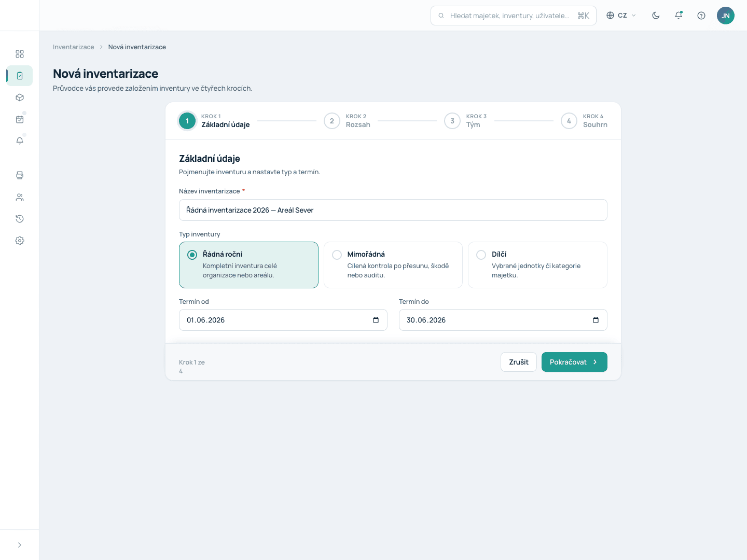Open the users icon in sidebar
Viewport: 747px width, 560px height.
20,197
